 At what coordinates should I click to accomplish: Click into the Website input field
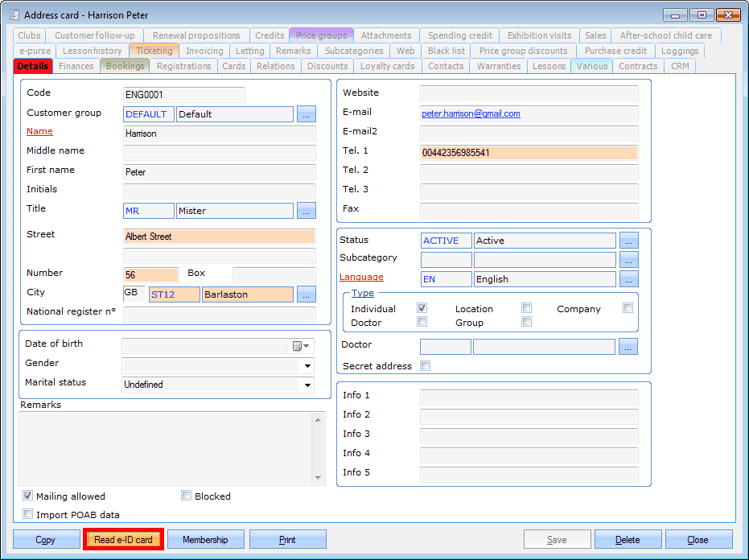pos(529,93)
